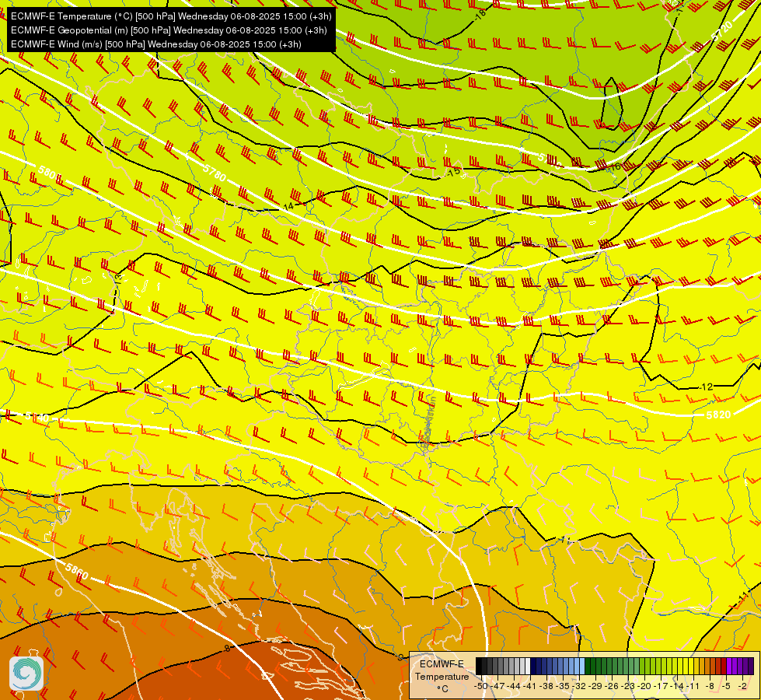Image resolution: width=761 pixels, height=700 pixels.
Task: Click the 5780 geopotential contour label
Action: click(x=215, y=173)
